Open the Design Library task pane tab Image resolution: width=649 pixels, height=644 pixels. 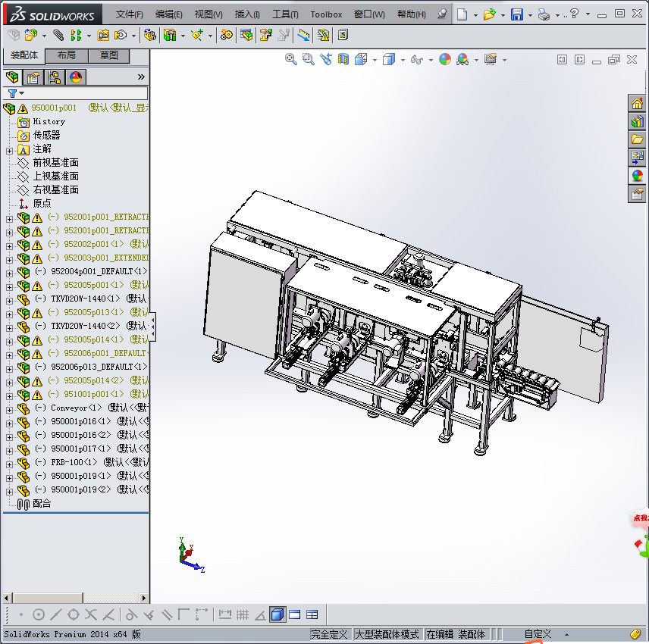point(637,121)
